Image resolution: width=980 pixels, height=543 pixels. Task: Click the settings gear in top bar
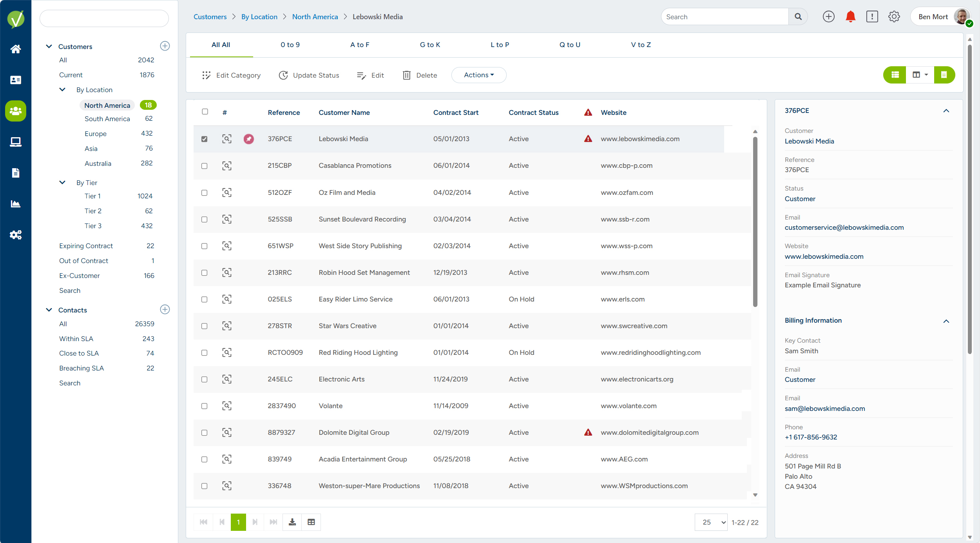click(x=894, y=17)
